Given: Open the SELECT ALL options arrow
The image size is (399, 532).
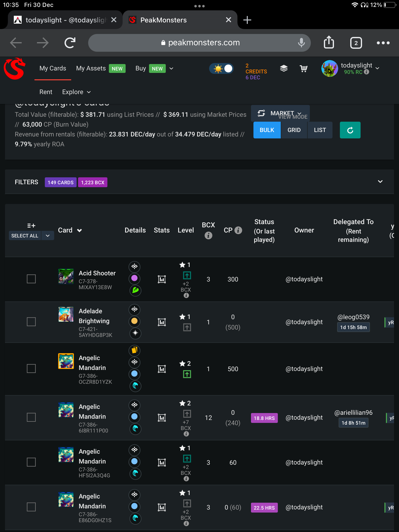Looking at the screenshot, I should pyautogui.click(x=48, y=236).
